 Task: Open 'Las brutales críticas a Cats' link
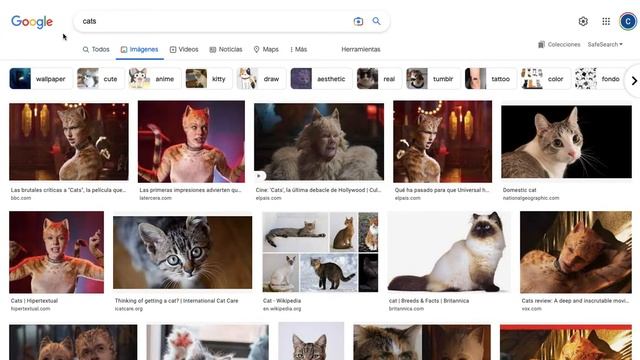(x=69, y=190)
